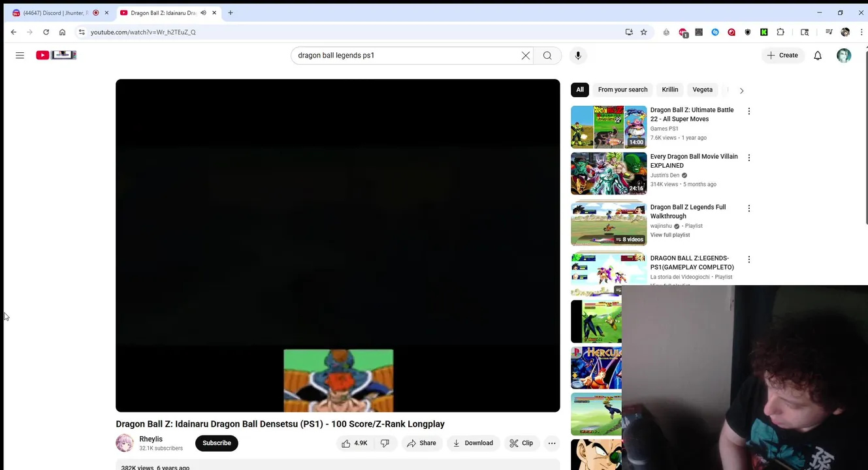Select the Vegeta filter chip
Image resolution: width=868 pixels, height=470 pixels.
(x=703, y=90)
